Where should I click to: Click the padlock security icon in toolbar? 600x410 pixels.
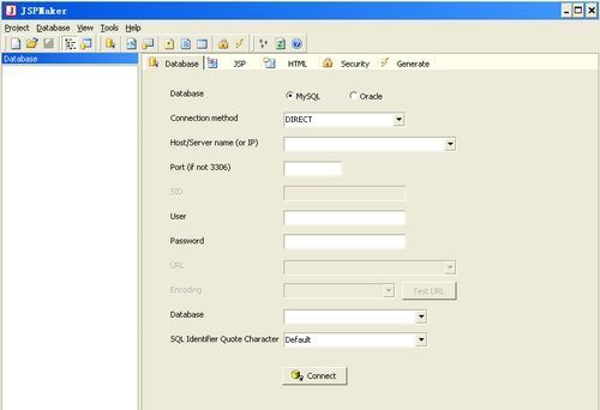point(223,44)
